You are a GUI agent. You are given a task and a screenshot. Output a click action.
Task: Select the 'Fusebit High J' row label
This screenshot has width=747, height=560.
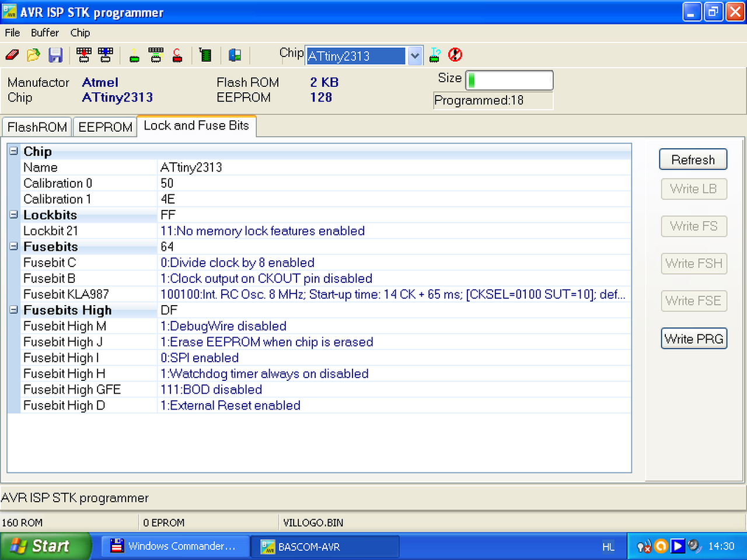(63, 342)
